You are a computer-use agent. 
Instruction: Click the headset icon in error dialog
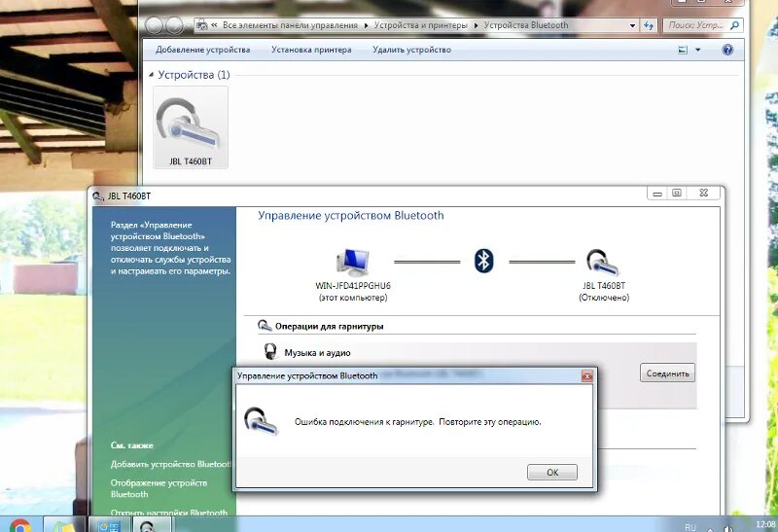261,421
